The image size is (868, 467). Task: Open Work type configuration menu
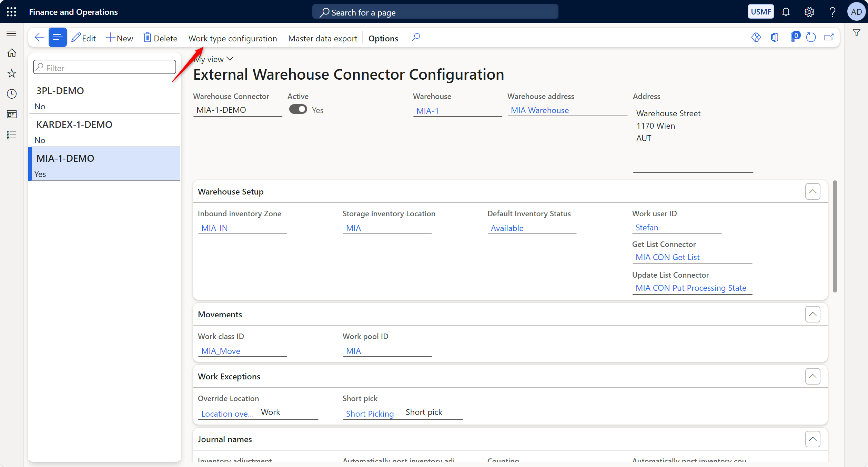click(x=233, y=38)
